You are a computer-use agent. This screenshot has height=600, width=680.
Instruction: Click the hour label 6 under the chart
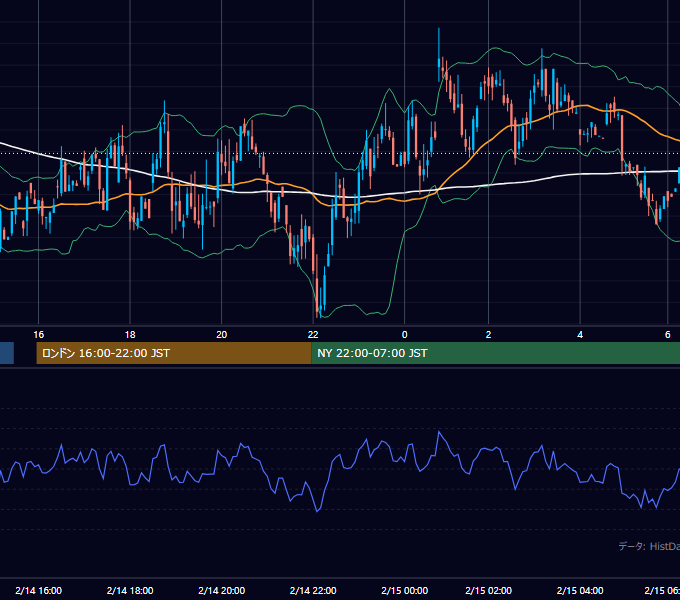click(x=668, y=335)
